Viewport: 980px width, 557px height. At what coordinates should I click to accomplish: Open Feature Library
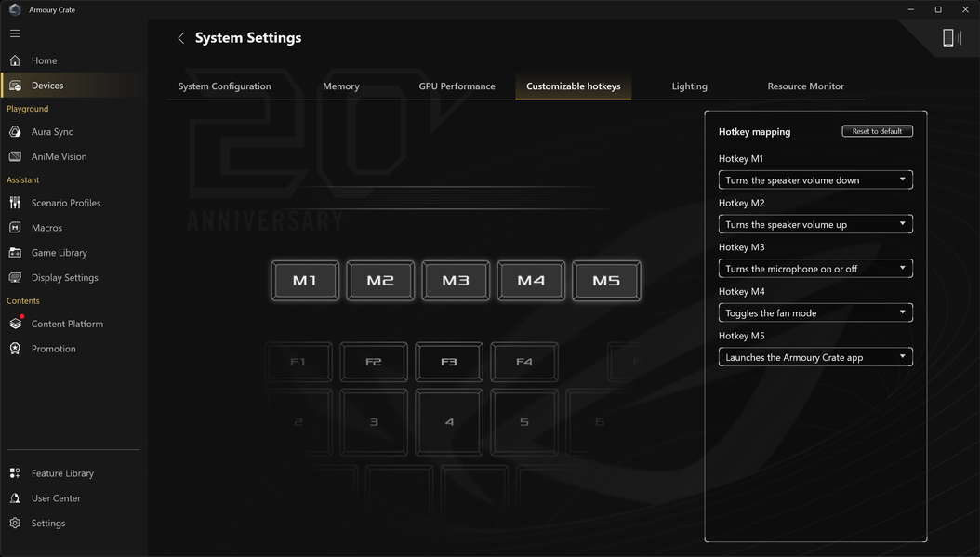pyautogui.click(x=62, y=473)
